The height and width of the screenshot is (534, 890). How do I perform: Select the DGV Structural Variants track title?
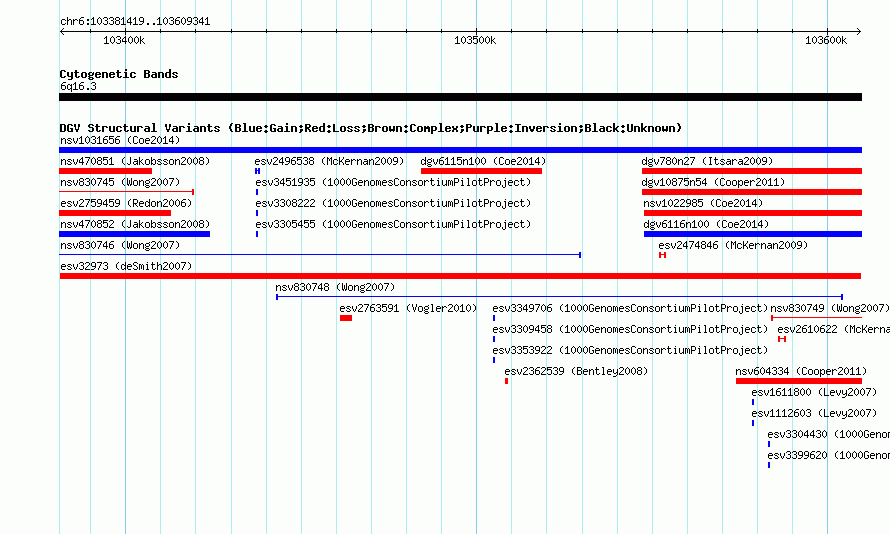[x=371, y=128]
